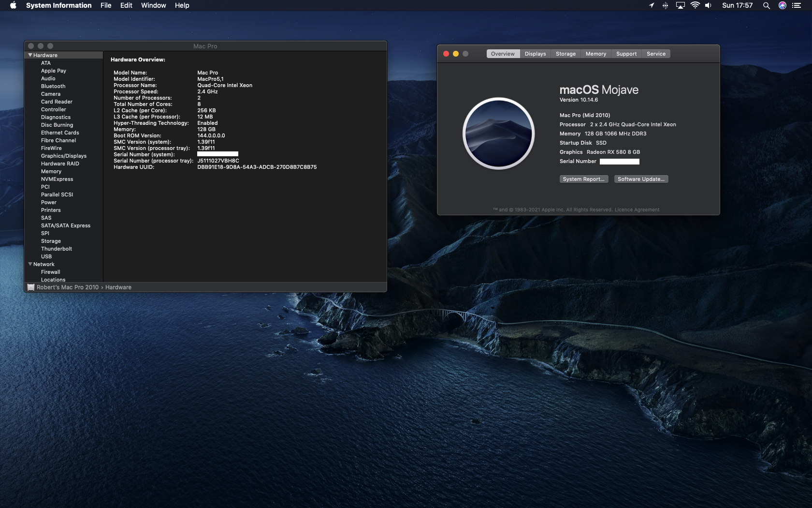
Task: Switch to the Service tab
Action: pyautogui.click(x=656, y=54)
